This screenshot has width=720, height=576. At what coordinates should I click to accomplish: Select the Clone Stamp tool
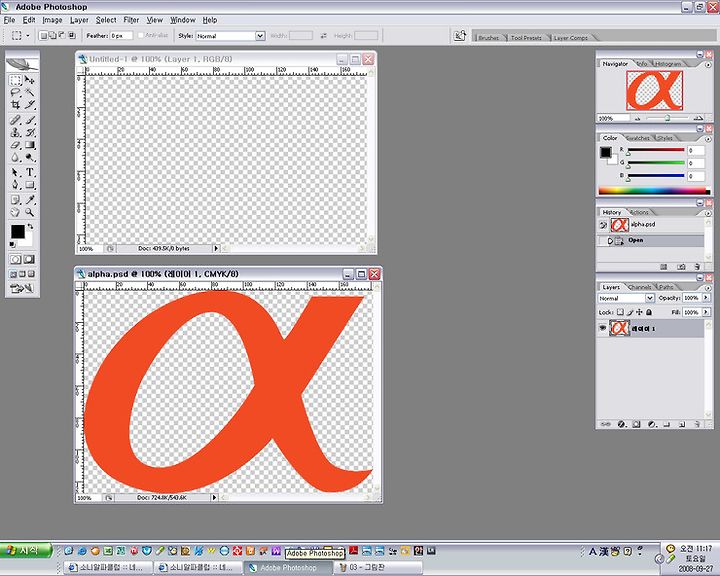(x=16, y=133)
